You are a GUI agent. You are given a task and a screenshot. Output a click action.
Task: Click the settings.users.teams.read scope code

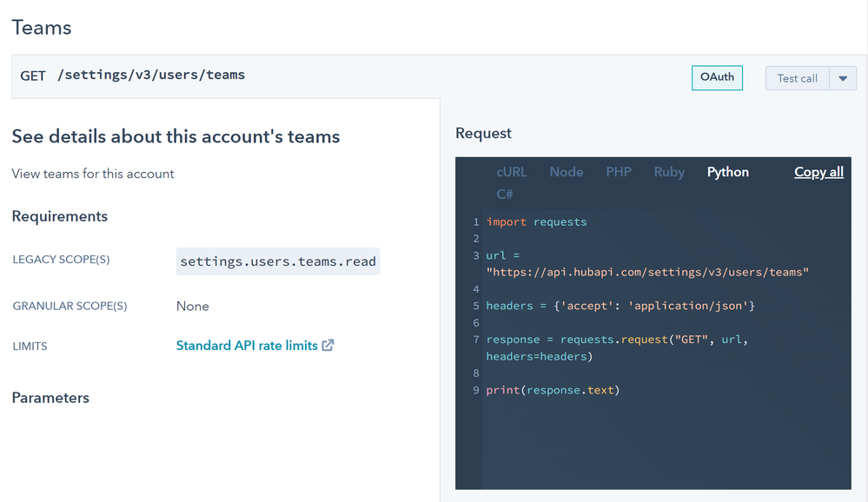coord(278,261)
